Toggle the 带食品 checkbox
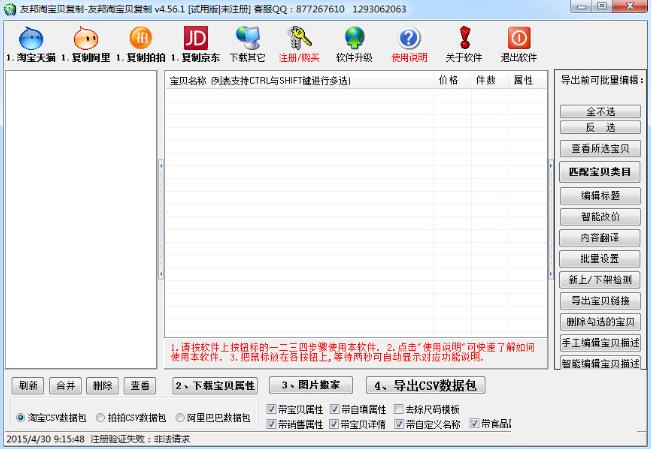Image resolution: width=651 pixels, height=449 pixels. pyautogui.click(x=474, y=424)
